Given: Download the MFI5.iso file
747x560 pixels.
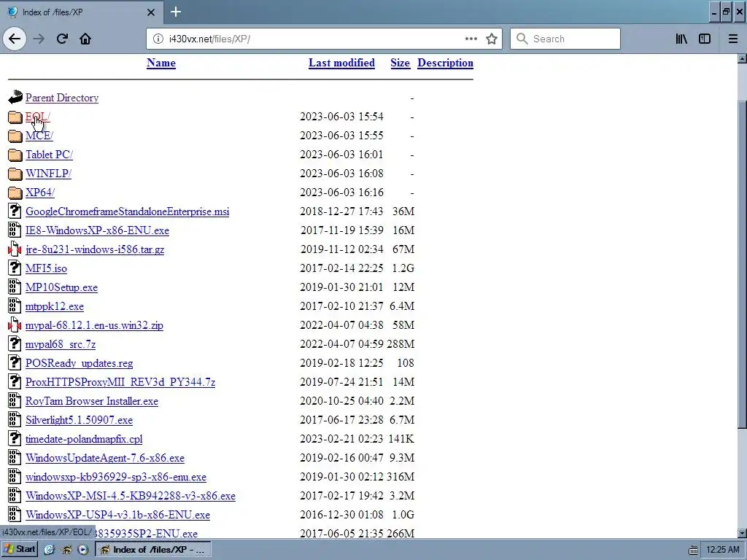Looking at the screenshot, I should click(x=46, y=268).
